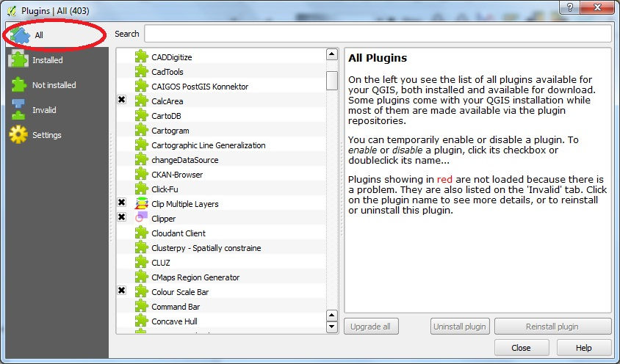
Task: Click the CADDigitize plugin icon
Action: click(x=141, y=57)
